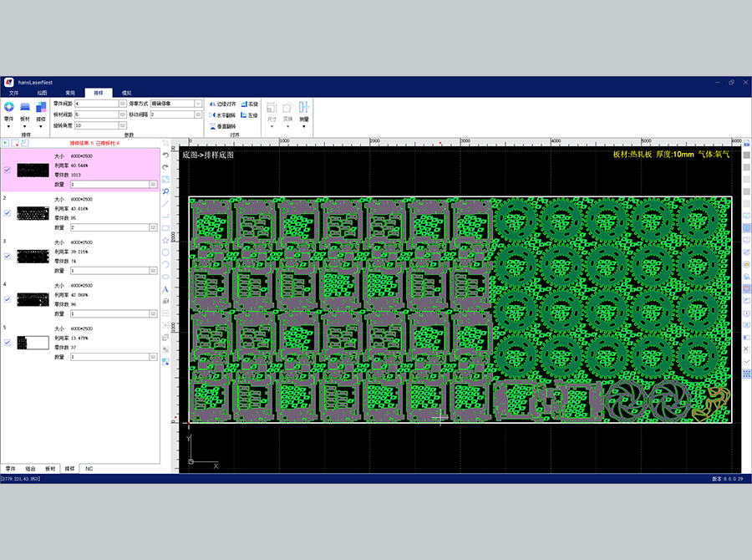This screenshot has height=560, width=752.
Task: Select the star shape tool
Action: (x=165, y=240)
